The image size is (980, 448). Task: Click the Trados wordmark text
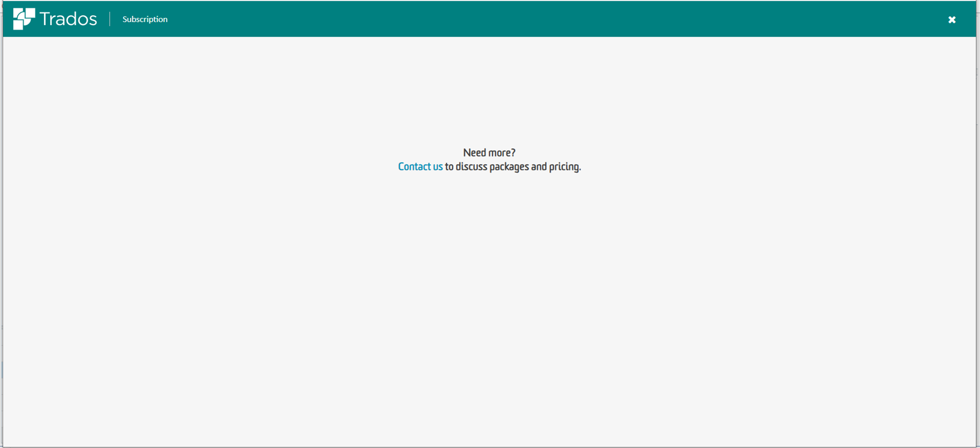pos(68,19)
